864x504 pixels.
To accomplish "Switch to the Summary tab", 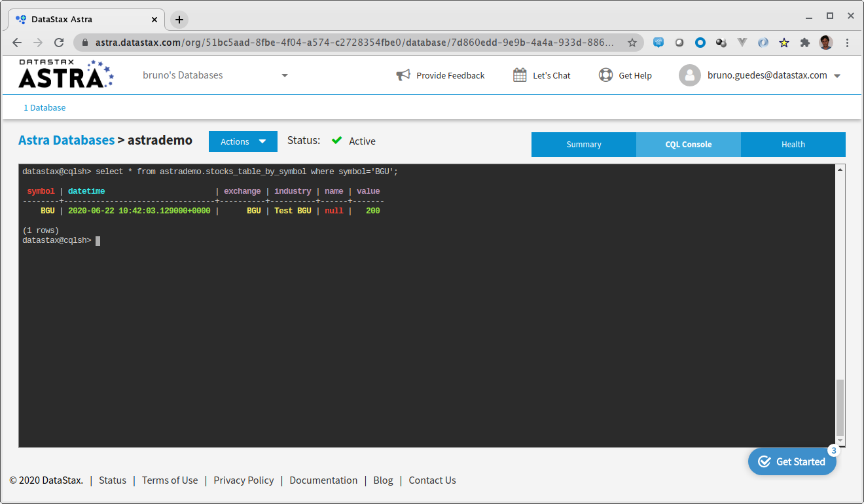I will pyautogui.click(x=584, y=145).
